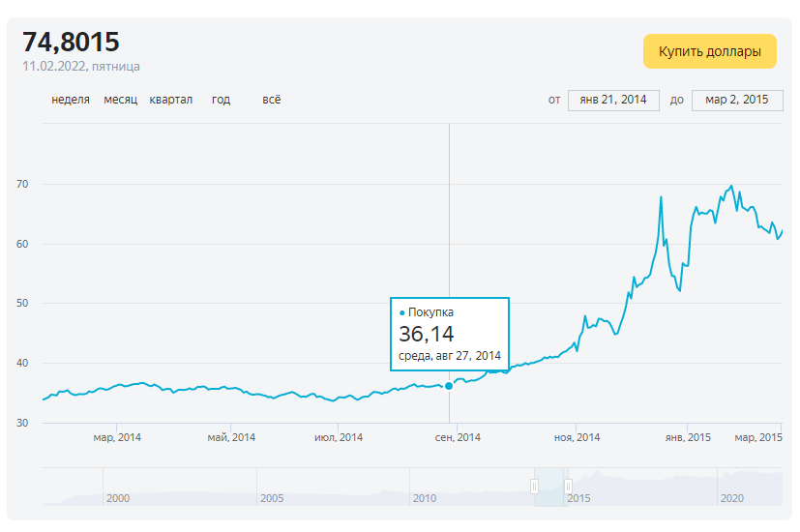Click the 2015 label in navigator

point(578,498)
